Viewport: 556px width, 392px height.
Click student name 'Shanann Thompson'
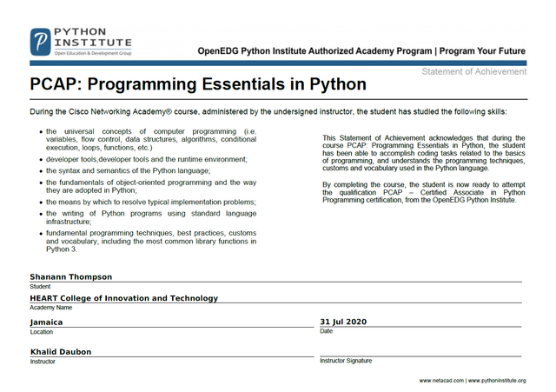[x=71, y=276]
